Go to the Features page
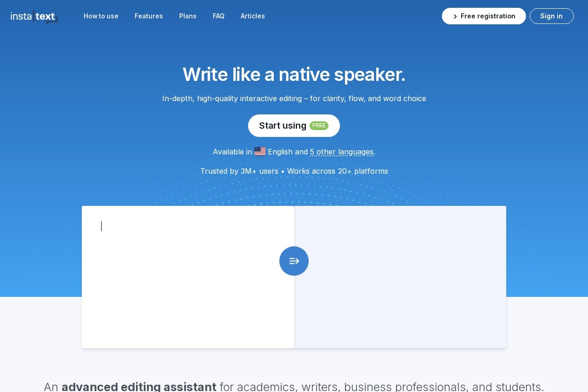This screenshot has width=588, height=392. coord(149,16)
